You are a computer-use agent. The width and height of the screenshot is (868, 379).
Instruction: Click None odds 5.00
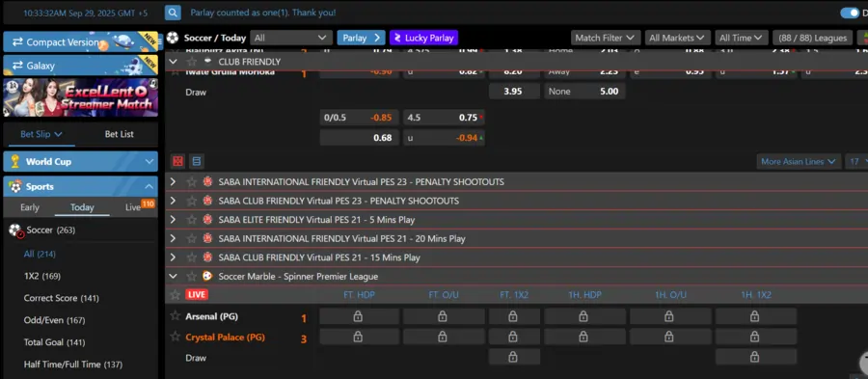click(584, 92)
